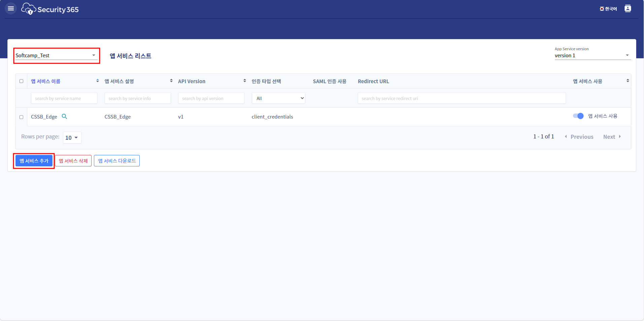Click the Security 365 cloud logo

coord(29,9)
